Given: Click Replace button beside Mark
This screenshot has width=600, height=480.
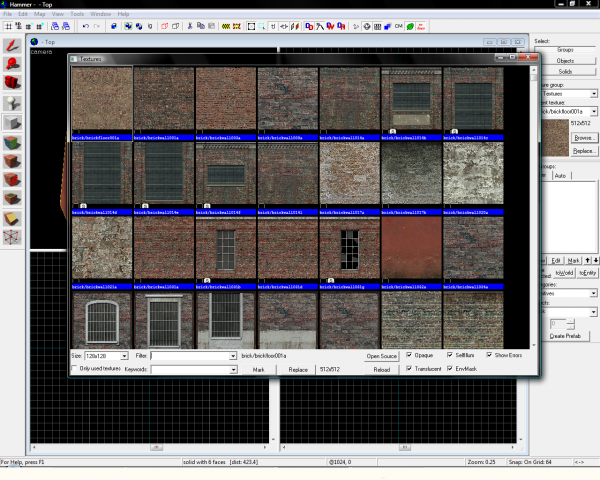Looking at the screenshot, I should 298,369.
